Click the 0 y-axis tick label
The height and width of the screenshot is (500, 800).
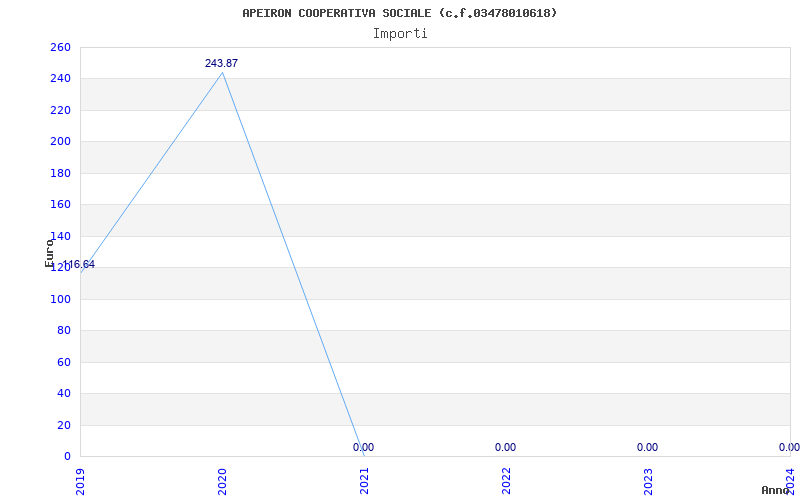click(x=67, y=457)
